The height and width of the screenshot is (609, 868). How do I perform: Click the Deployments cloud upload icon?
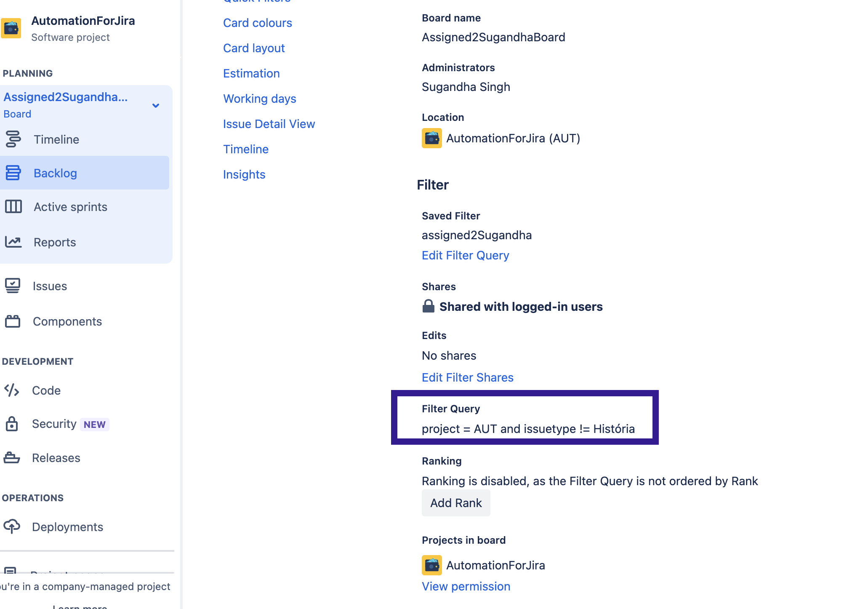coord(12,526)
